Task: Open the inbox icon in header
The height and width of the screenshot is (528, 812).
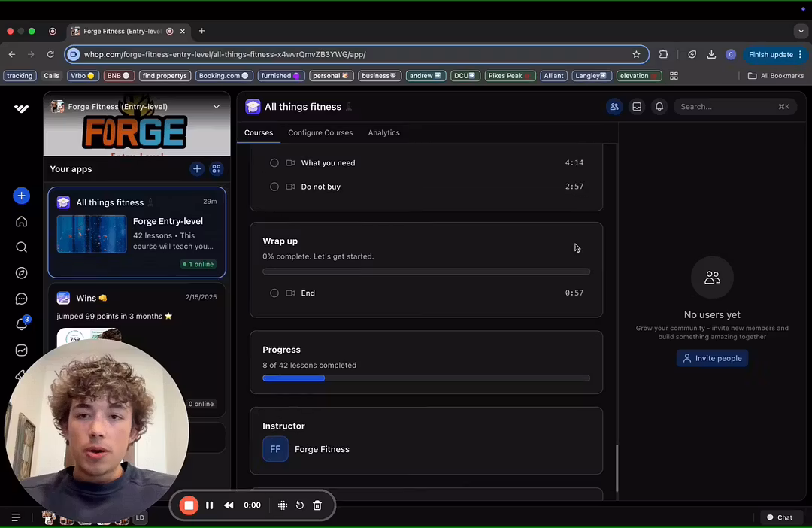Action: [637, 107]
